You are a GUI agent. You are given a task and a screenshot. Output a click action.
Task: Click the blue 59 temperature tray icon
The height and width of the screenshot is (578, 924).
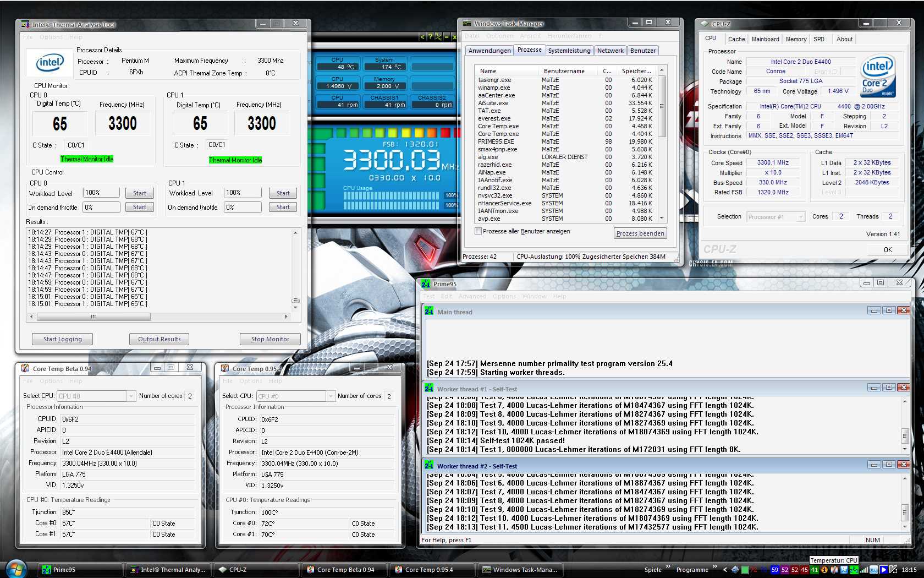(x=775, y=570)
